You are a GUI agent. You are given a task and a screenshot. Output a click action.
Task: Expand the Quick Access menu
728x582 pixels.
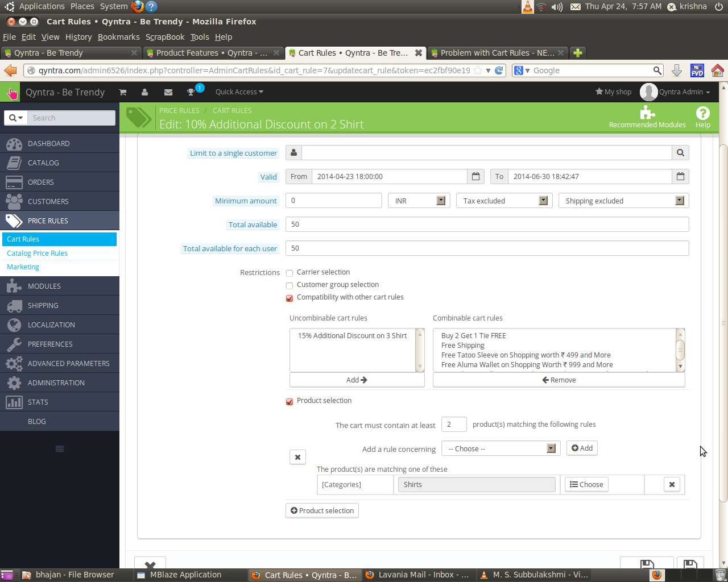coord(239,92)
